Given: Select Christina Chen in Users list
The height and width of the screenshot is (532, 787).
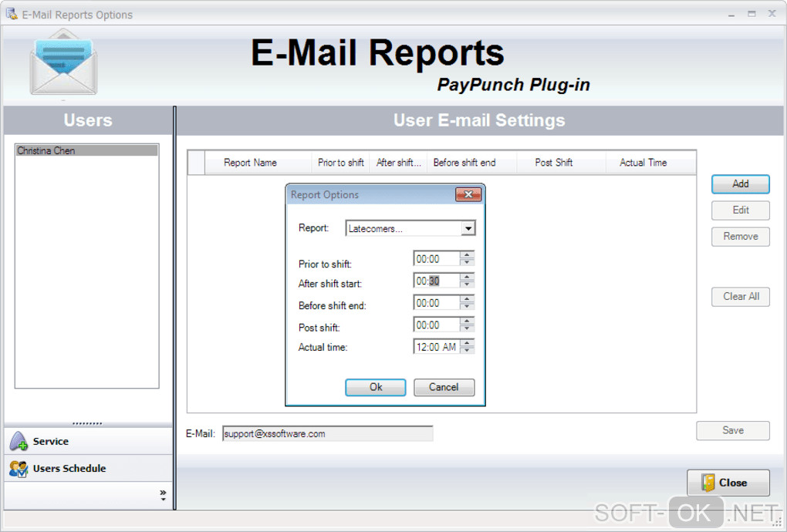Looking at the screenshot, I should click(87, 150).
